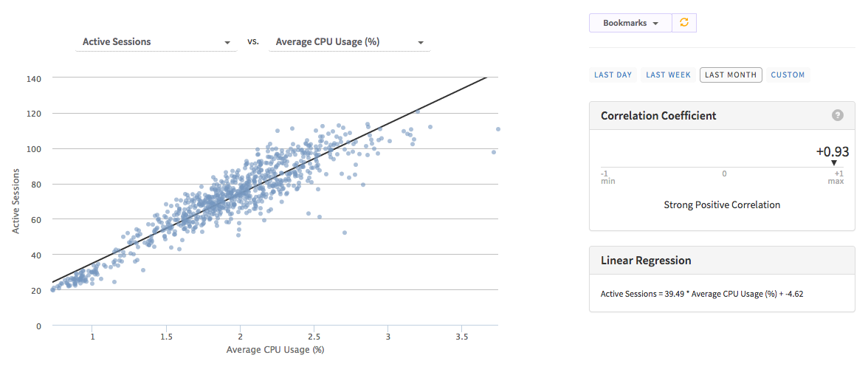Expand the Average CPU Usage (%) dropdown
Screen dimensions: 868x375
[x=349, y=42]
